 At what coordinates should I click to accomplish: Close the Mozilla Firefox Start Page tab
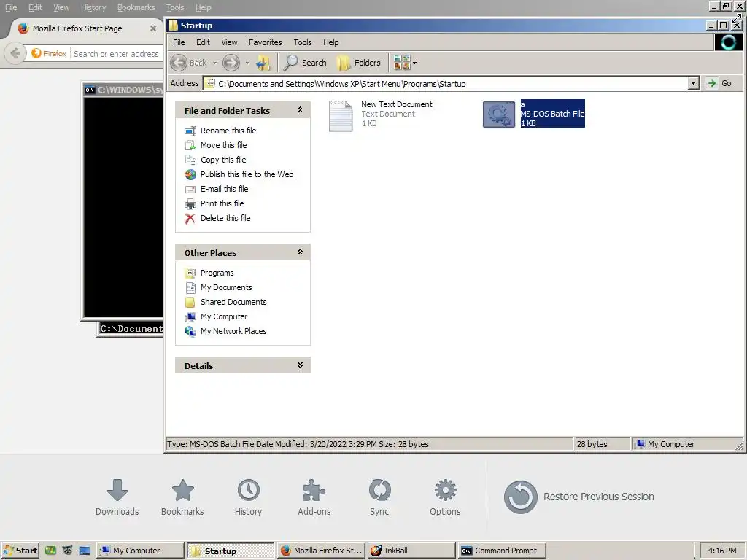tap(153, 28)
